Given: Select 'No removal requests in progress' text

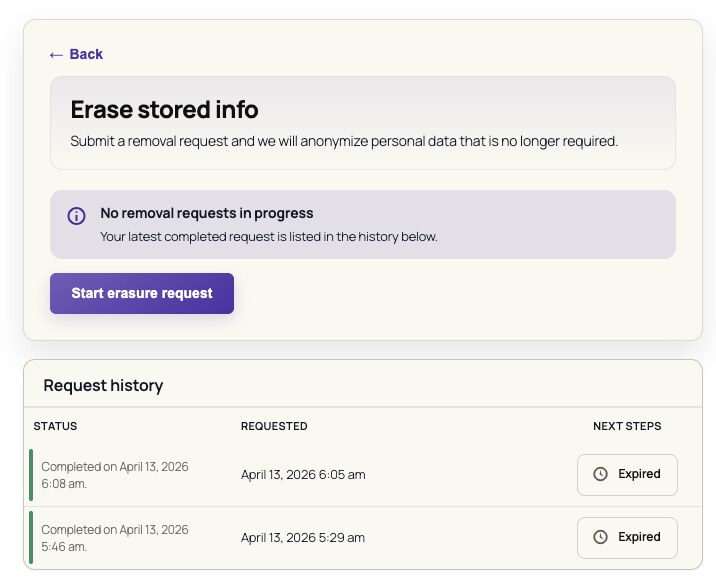Looking at the screenshot, I should click(207, 213).
